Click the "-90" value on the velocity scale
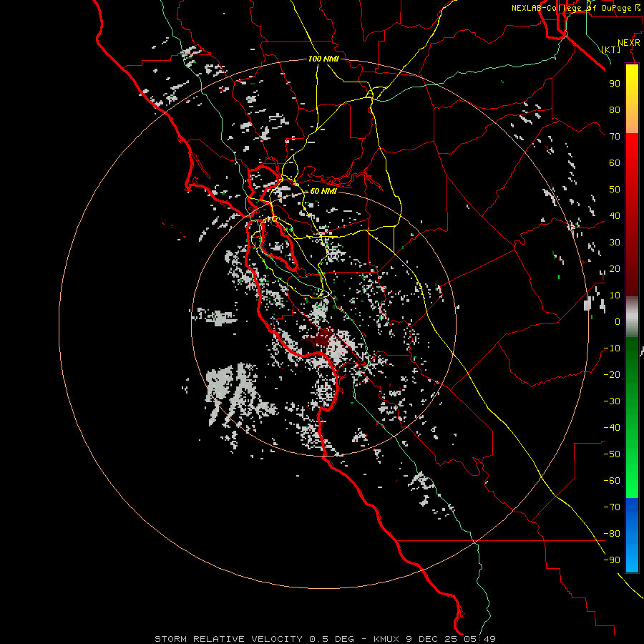The height and width of the screenshot is (644, 644). 612,560
